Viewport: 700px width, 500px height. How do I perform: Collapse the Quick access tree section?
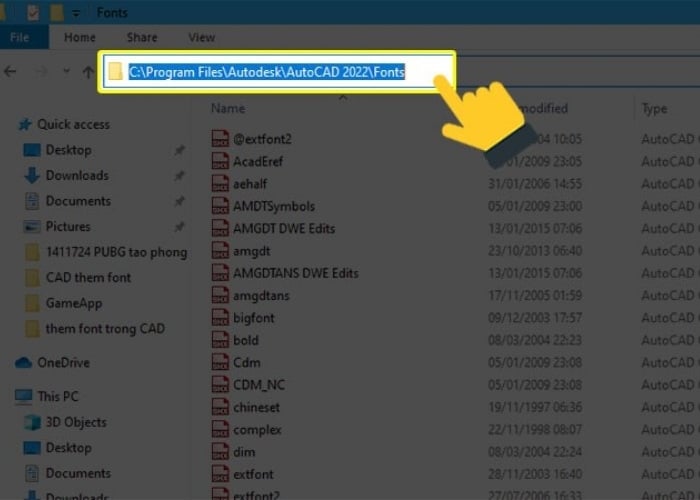(x=9, y=125)
